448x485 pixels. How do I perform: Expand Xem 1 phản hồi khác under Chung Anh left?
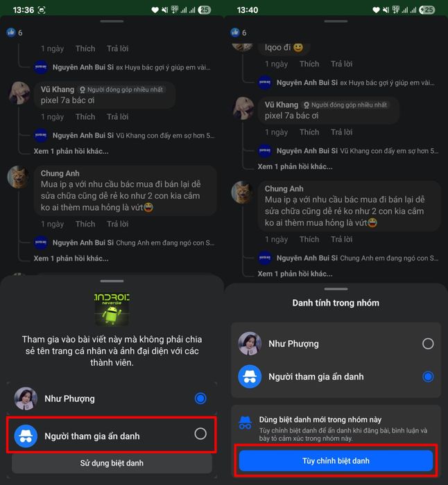pos(71,258)
